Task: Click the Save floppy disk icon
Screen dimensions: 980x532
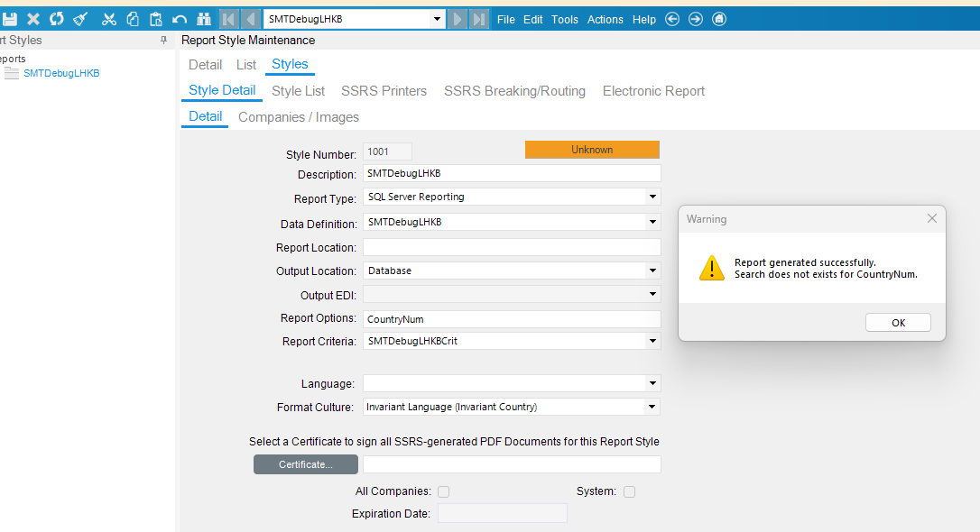Action: coord(9,19)
